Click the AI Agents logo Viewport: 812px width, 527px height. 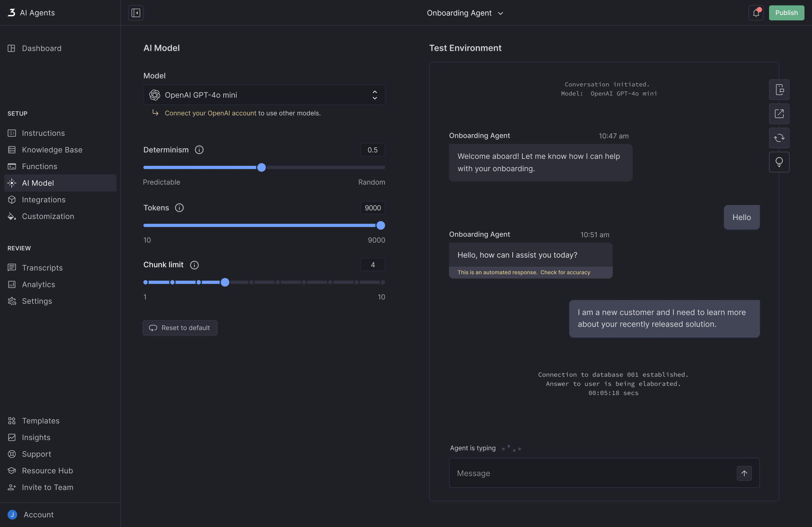11,13
